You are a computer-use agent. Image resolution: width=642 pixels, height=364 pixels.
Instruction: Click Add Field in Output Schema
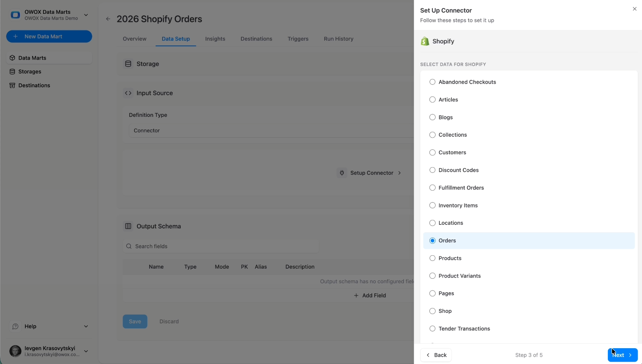point(370,295)
